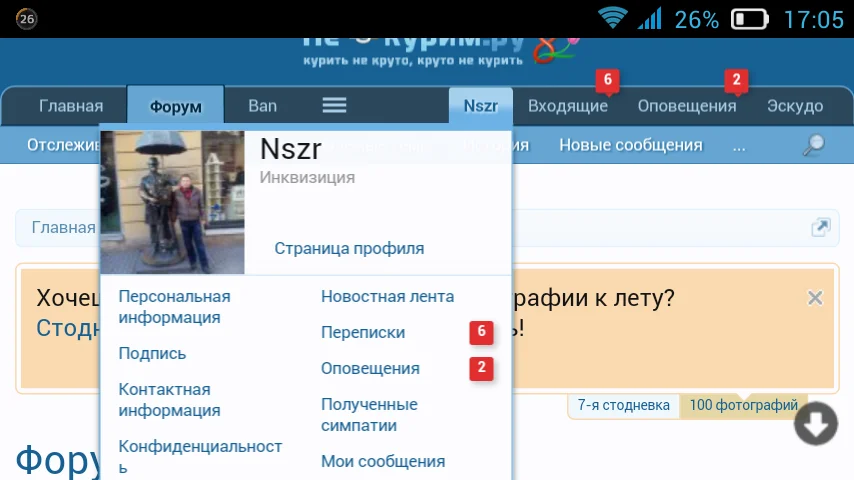
Task: Open Новостная лента
Action: 387,296
